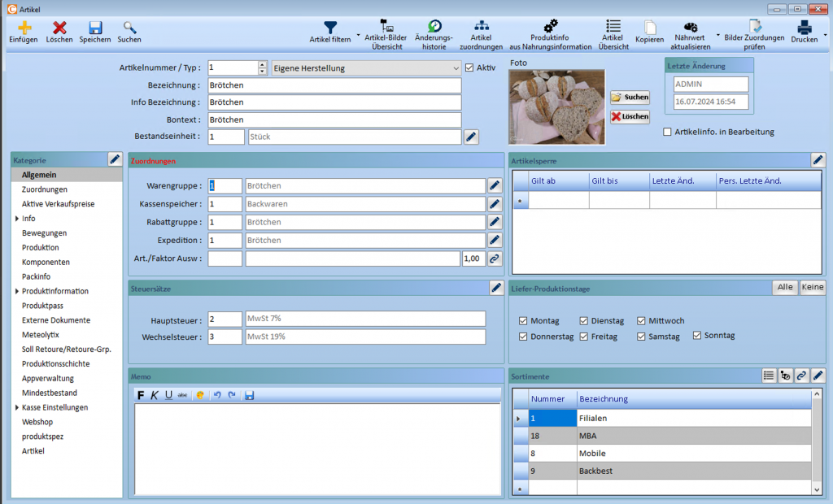The width and height of the screenshot is (833, 504).
Task: Click the red Löschen toolbar icon
Action: (59, 28)
